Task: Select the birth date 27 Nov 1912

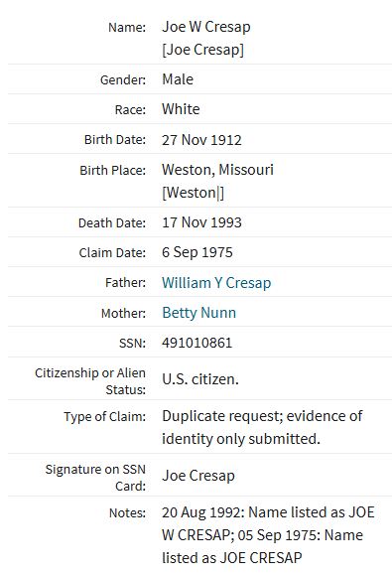Action: pyautogui.click(x=201, y=140)
